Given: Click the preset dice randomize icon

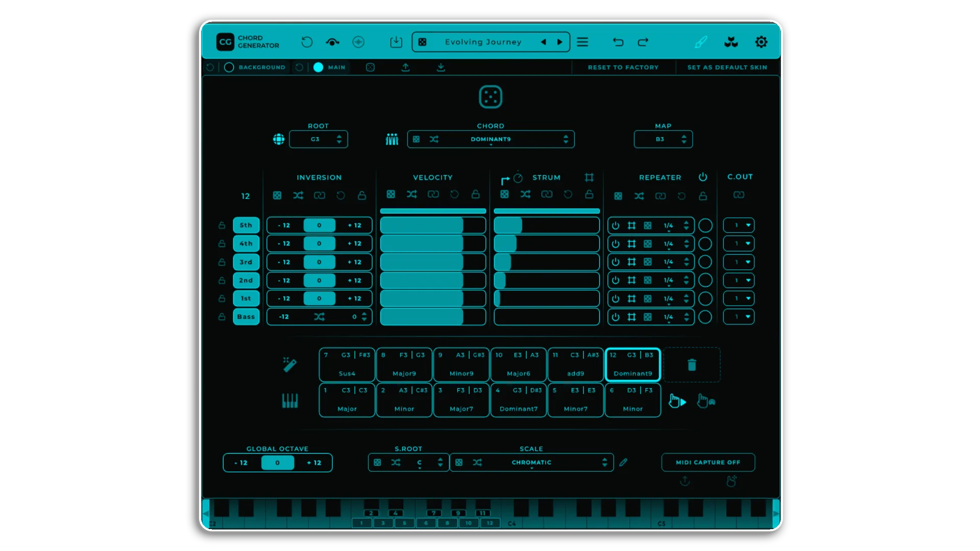Looking at the screenshot, I should click(422, 42).
